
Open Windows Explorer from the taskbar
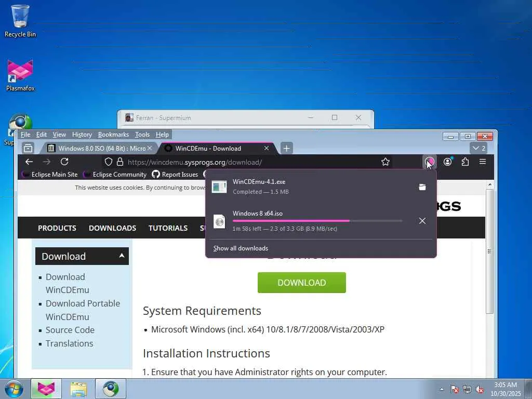(x=78, y=389)
